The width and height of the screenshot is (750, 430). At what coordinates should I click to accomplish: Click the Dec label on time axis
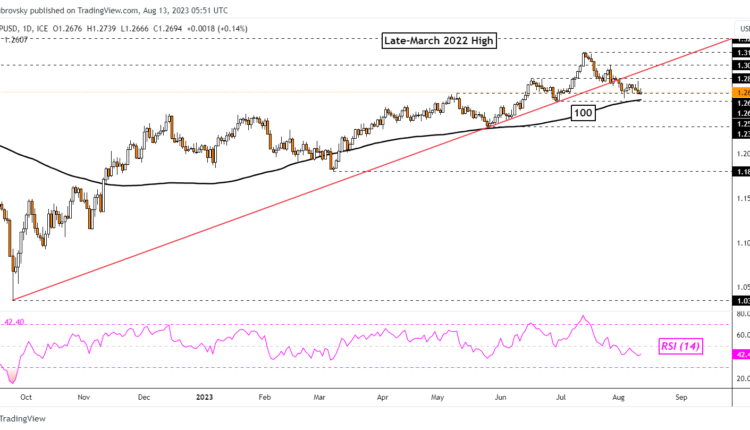point(144,396)
